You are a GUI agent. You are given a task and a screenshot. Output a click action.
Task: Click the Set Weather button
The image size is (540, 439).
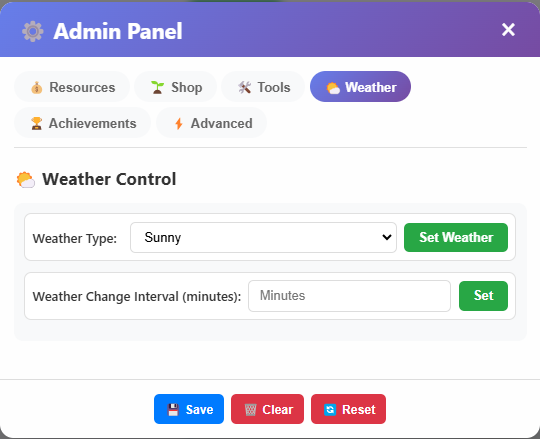coord(456,237)
